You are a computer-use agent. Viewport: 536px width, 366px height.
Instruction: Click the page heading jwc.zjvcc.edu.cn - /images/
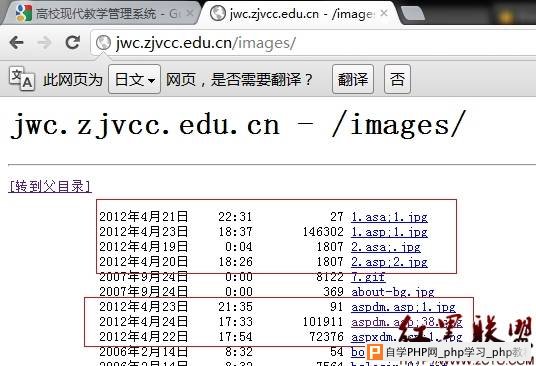pos(238,125)
